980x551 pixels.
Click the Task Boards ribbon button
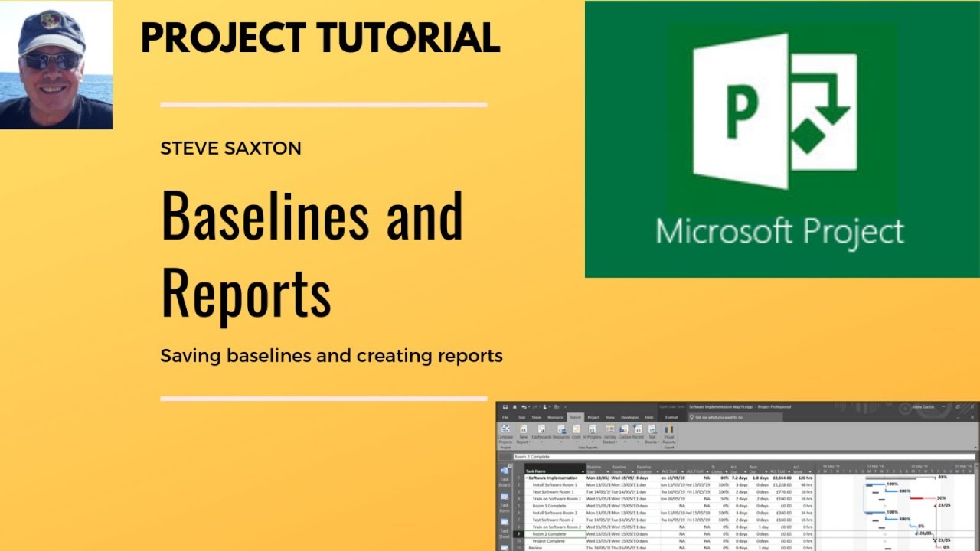tap(652, 433)
